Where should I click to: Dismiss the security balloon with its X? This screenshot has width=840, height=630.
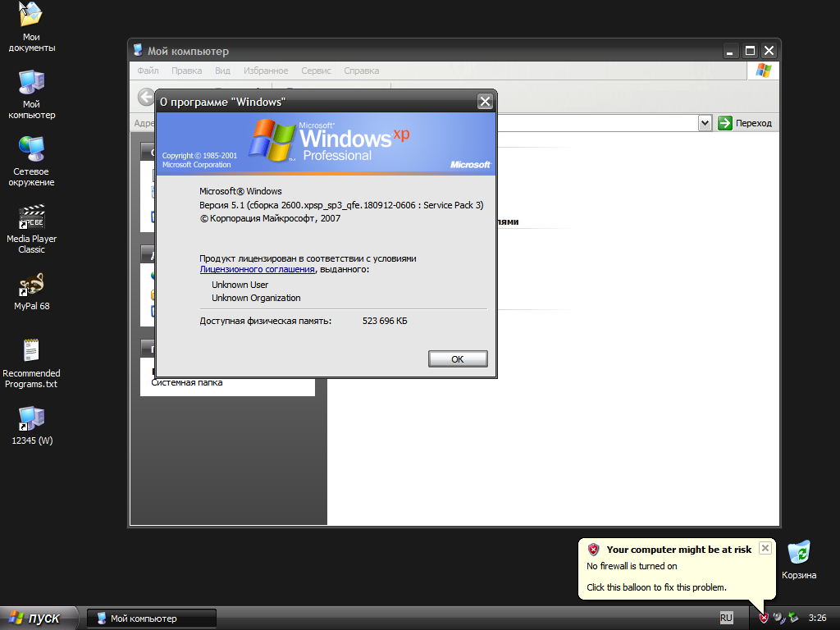(765, 548)
